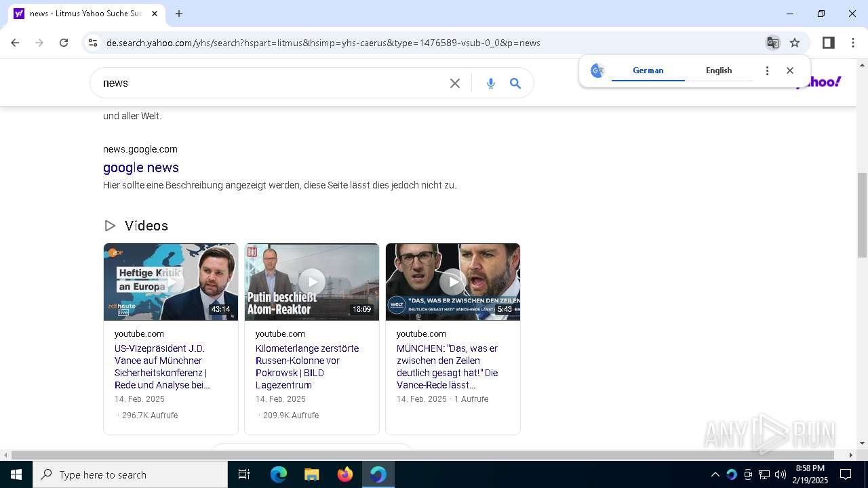The image size is (868, 488).
Task: Open the volume control in tray
Action: [x=781, y=474]
